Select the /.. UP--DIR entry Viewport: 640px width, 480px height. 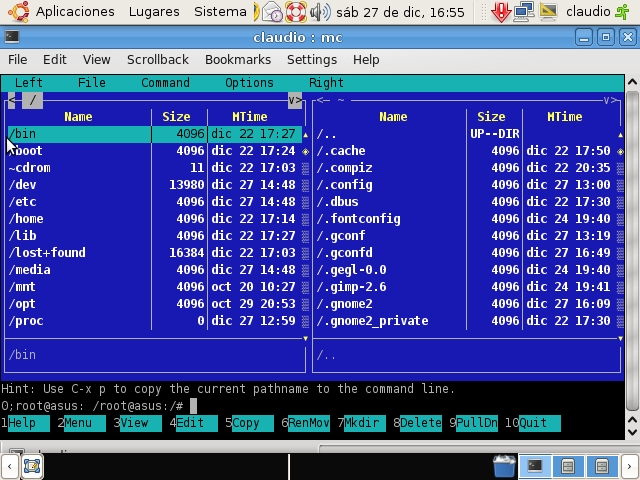pos(468,134)
